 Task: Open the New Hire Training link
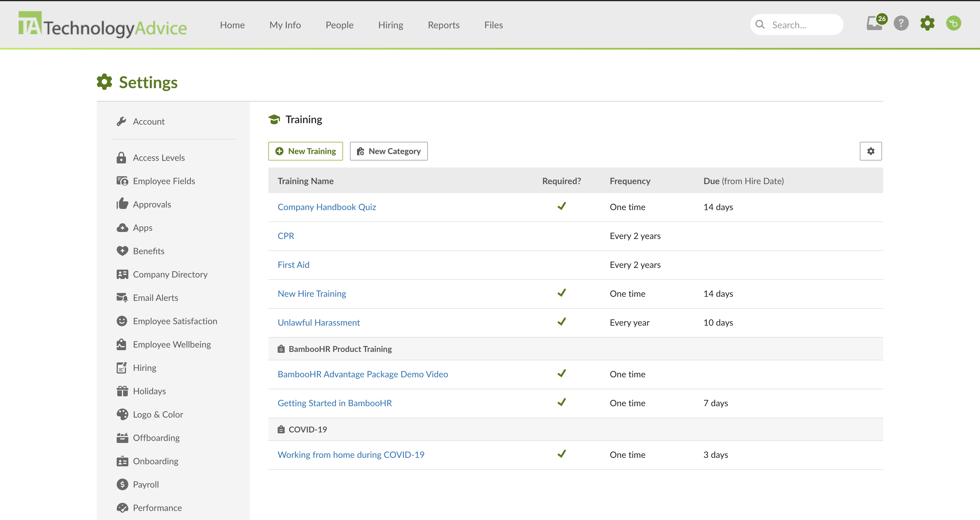pos(311,294)
